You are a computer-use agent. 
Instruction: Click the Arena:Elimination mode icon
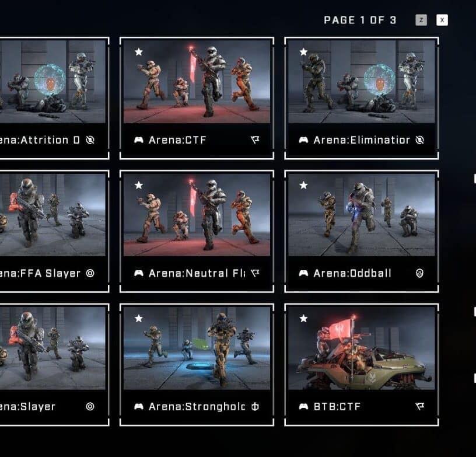point(419,139)
